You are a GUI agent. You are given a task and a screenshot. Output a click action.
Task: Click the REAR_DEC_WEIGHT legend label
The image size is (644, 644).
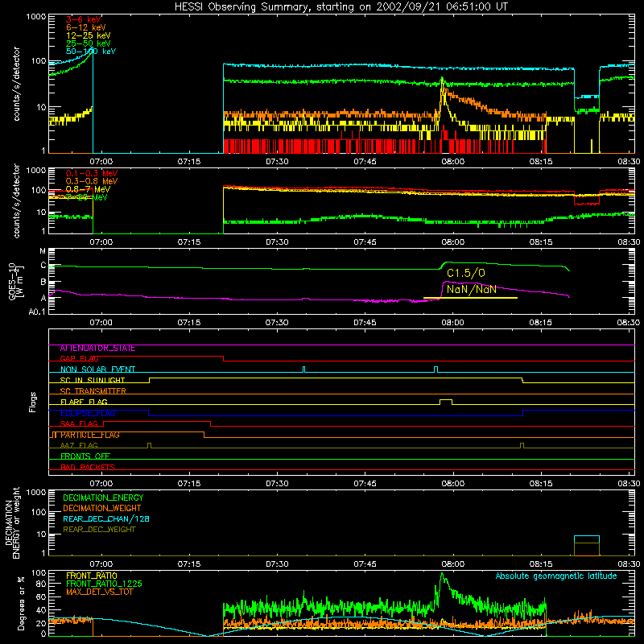[x=99, y=530]
